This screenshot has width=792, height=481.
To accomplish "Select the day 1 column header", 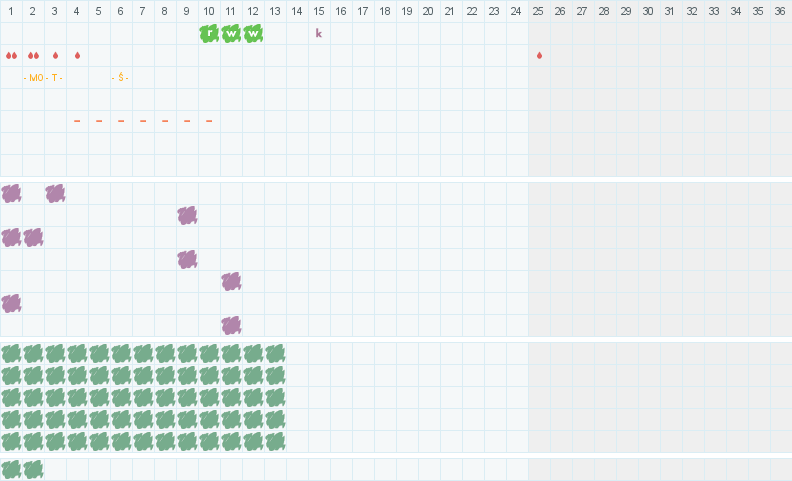I will pyautogui.click(x=11, y=11).
